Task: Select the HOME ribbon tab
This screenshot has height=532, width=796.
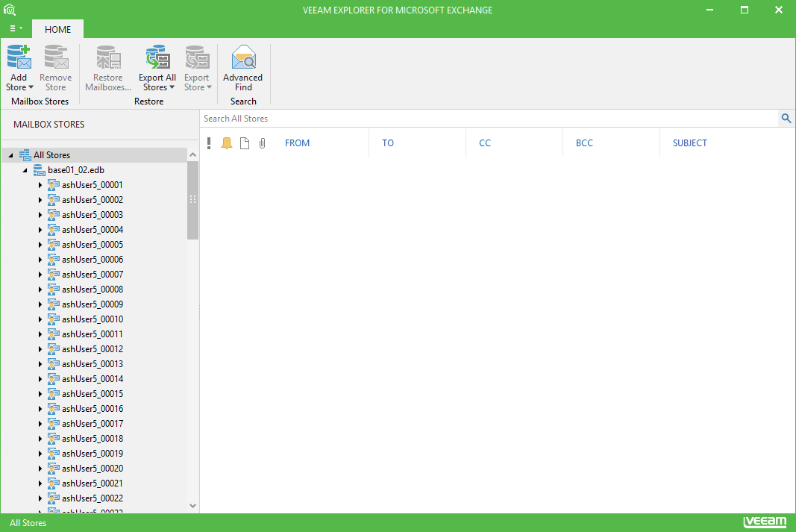Action: click(58, 29)
